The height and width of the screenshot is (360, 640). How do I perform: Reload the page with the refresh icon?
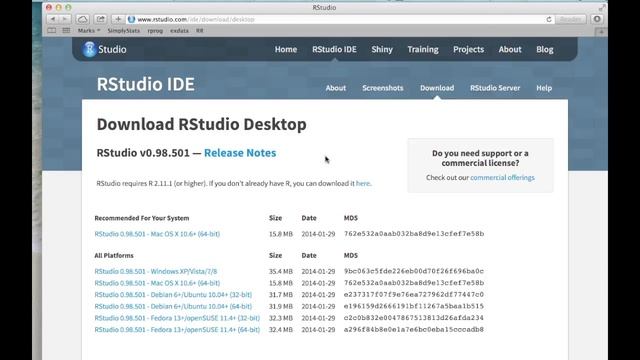pos(549,19)
